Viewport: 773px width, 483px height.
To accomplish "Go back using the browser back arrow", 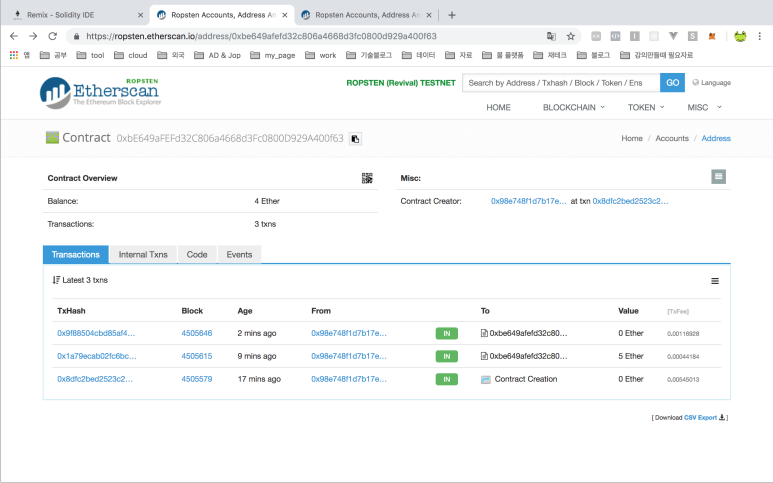I will (14, 36).
